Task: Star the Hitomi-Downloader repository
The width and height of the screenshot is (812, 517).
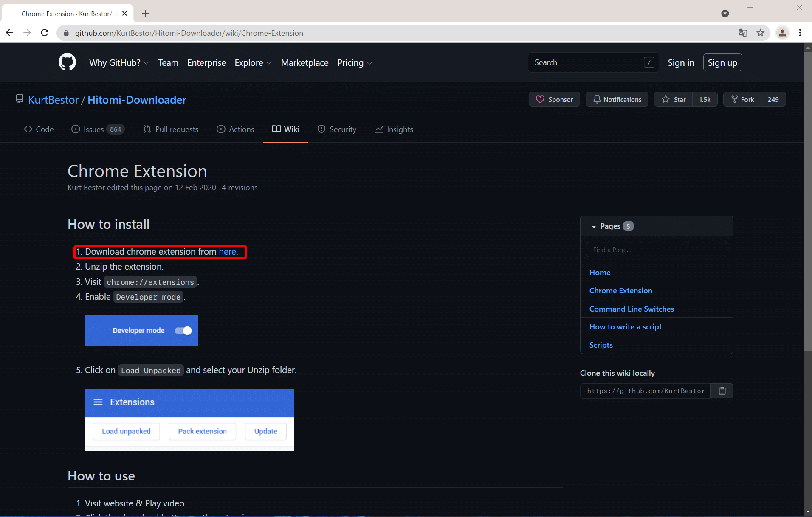Action: coord(674,99)
